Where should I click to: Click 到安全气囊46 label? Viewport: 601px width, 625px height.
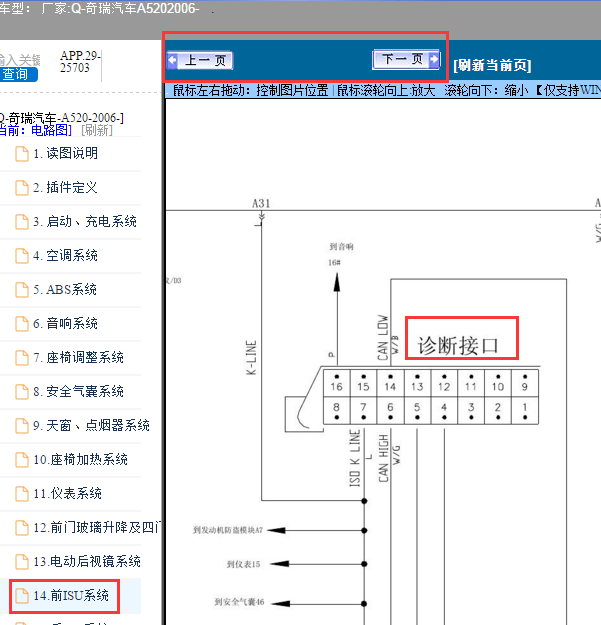(x=239, y=602)
